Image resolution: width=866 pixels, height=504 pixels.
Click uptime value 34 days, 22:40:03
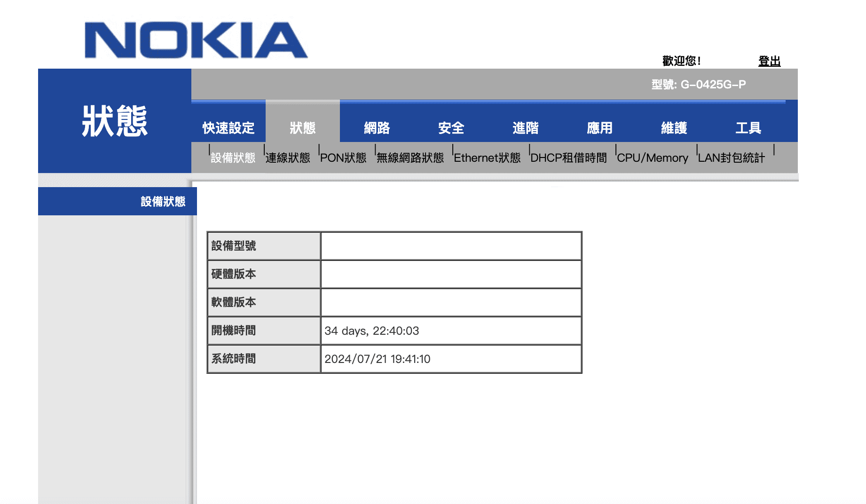[371, 331]
